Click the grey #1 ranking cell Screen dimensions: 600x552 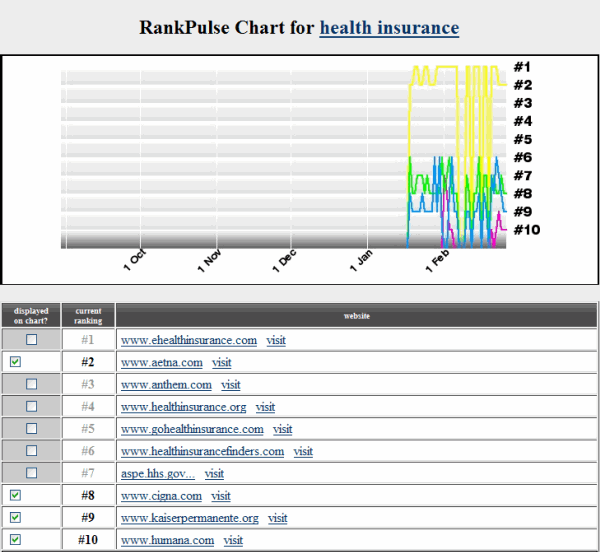pos(88,340)
